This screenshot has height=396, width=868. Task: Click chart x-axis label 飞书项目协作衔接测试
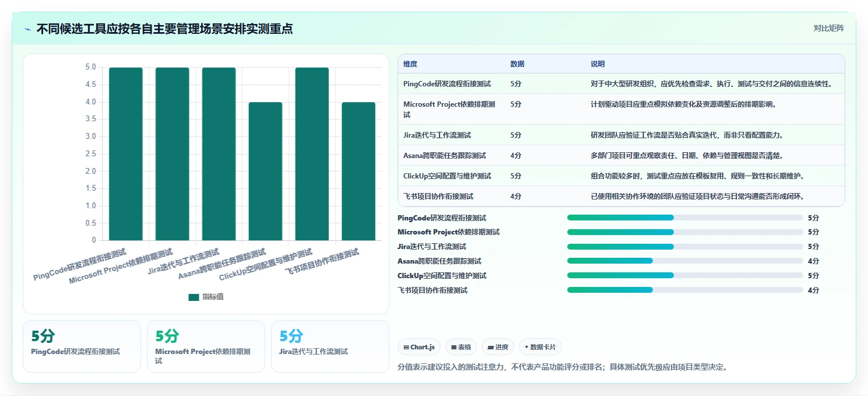click(x=322, y=262)
